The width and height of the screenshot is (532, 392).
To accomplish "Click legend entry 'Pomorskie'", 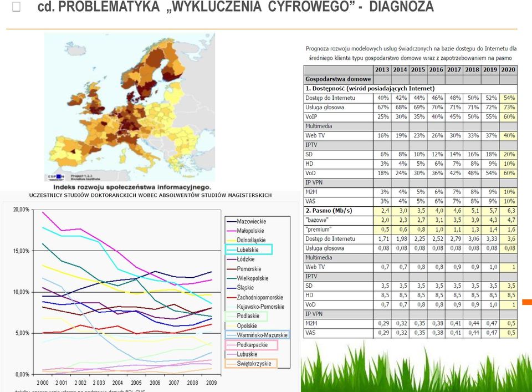I will [x=249, y=269].
